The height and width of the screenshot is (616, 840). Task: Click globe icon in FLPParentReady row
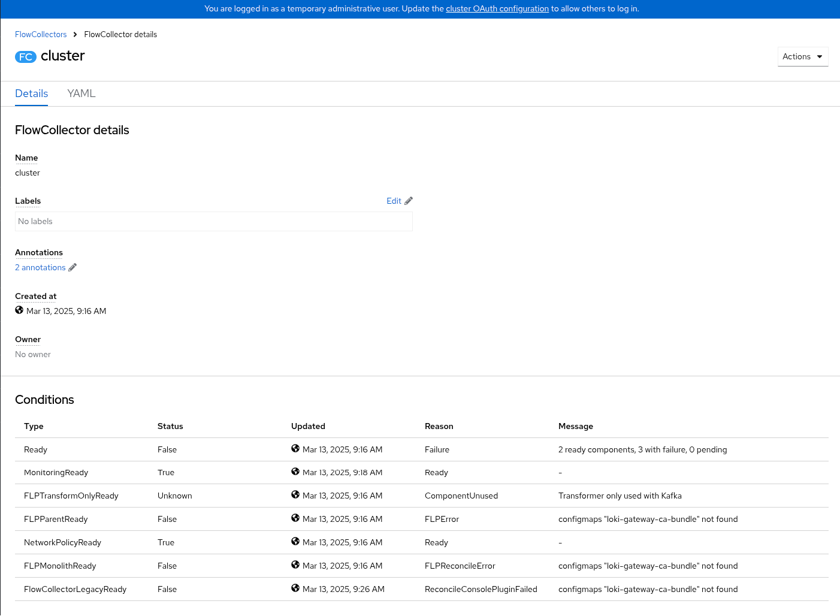[x=295, y=518]
